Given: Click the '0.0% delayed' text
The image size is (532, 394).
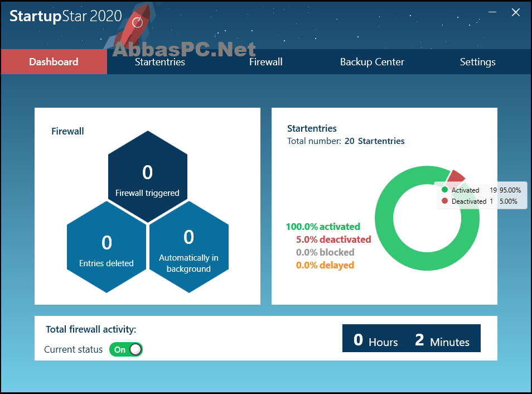Looking at the screenshot, I should (325, 265).
